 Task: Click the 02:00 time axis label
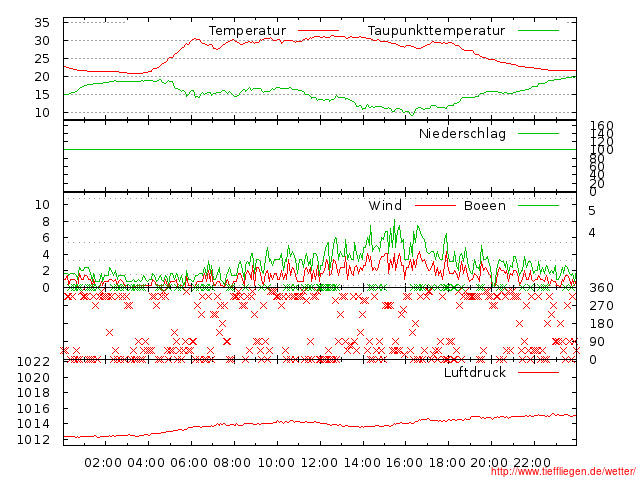tap(103, 463)
